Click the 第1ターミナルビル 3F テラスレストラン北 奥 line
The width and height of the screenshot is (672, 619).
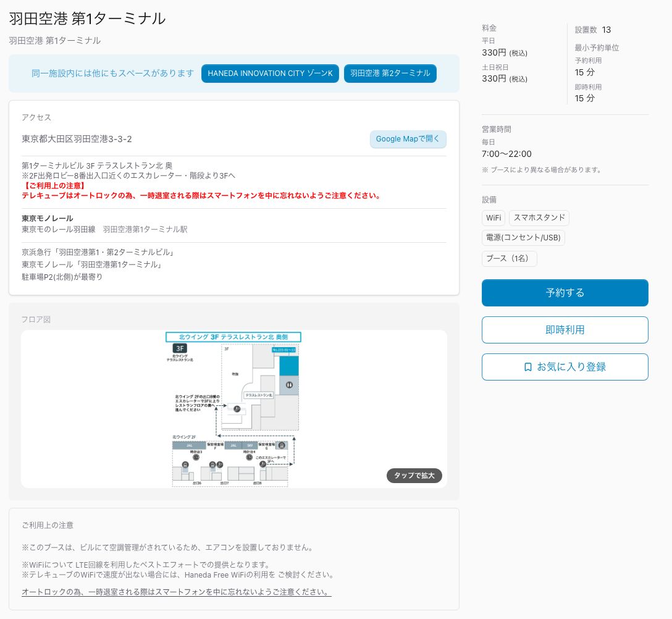[98, 166]
